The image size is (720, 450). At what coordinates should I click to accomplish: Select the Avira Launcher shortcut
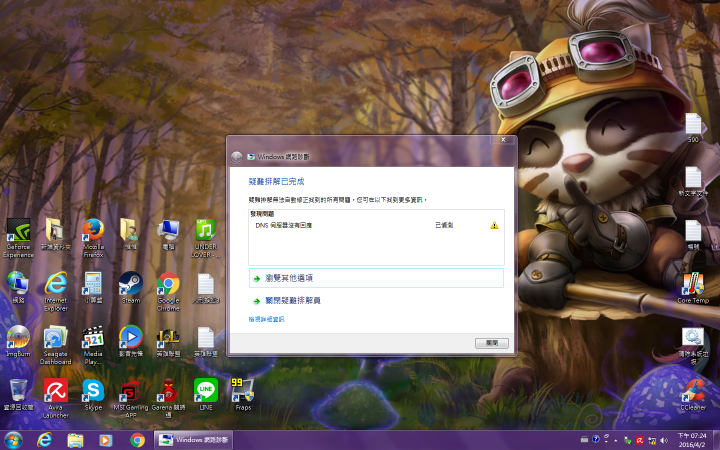pyautogui.click(x=56, y=398)
